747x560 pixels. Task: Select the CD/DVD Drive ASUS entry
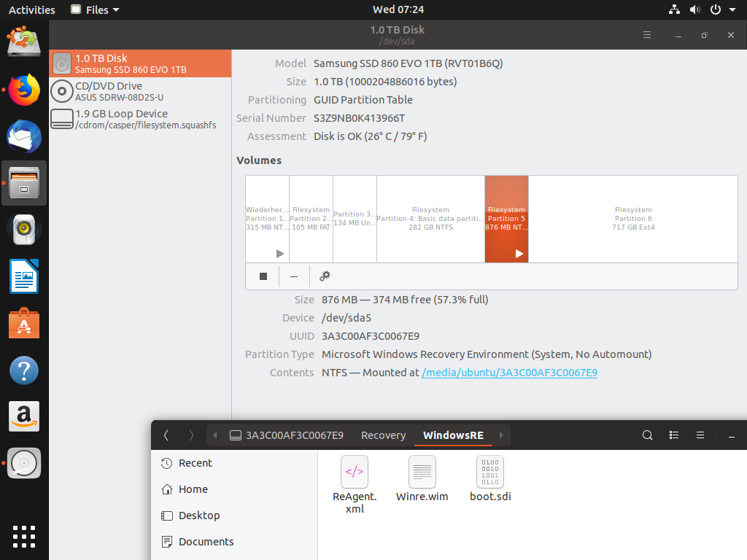click(x=141, y=91)
